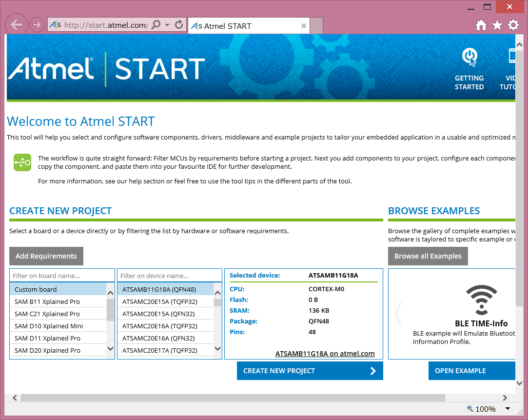528x420 pixels.
Task: Click Browse all Examples button
Action: [428, 256]
